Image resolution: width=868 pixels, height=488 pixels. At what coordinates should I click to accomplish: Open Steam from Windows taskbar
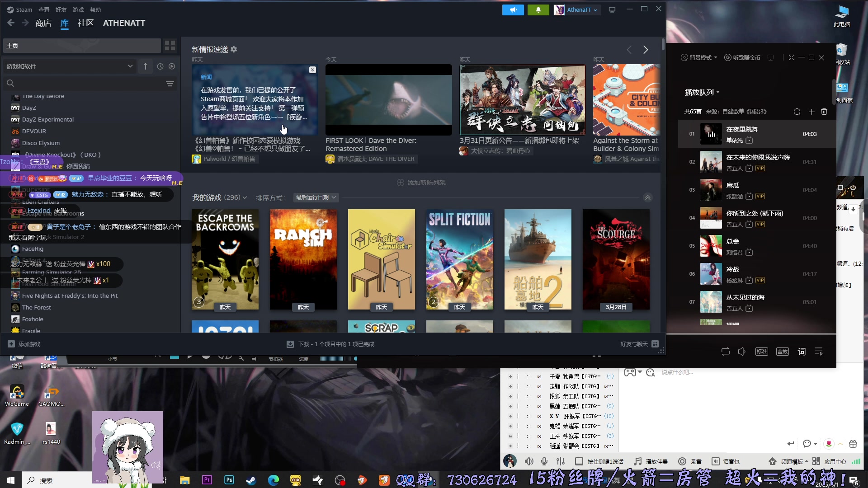tap(251, 480)
